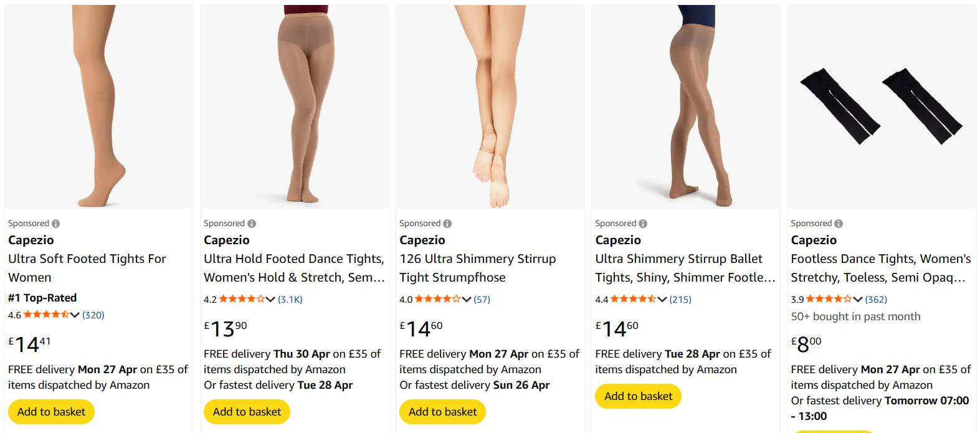Open the 3.1K reviews link
This screenshot has height=433, width=980.
pos(290,300)
